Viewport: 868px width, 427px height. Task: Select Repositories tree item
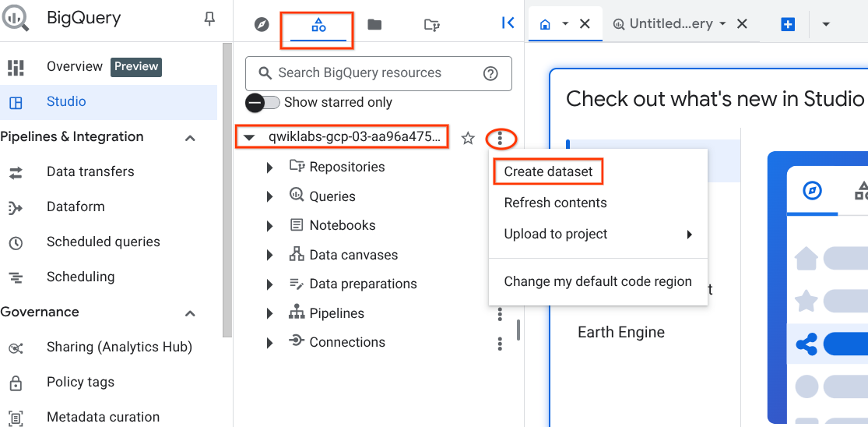tap(347, 167)
